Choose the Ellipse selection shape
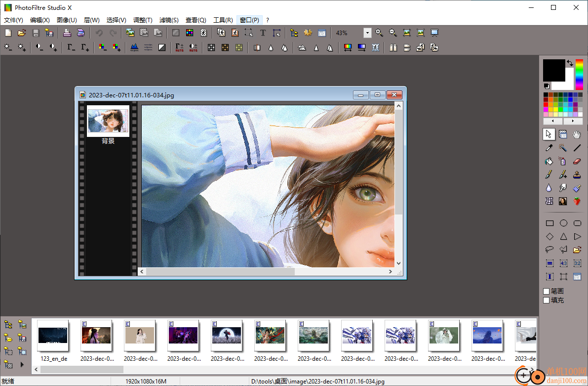 563,223
